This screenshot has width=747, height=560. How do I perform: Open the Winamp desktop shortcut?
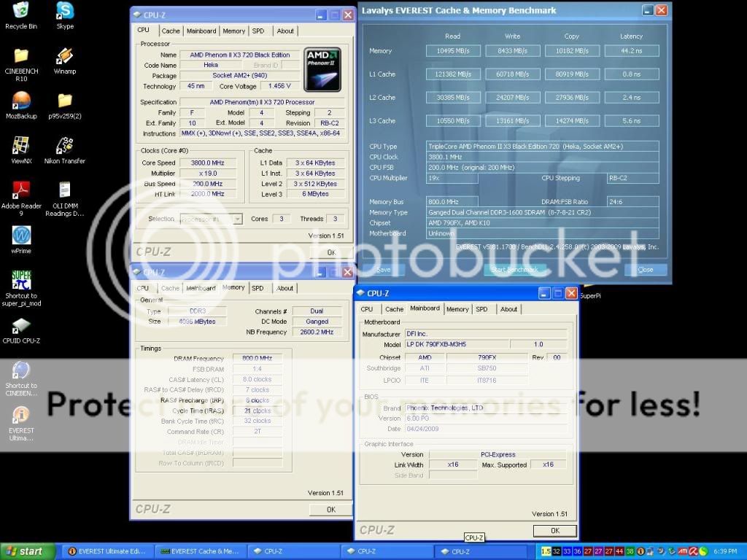click(65, 61)
